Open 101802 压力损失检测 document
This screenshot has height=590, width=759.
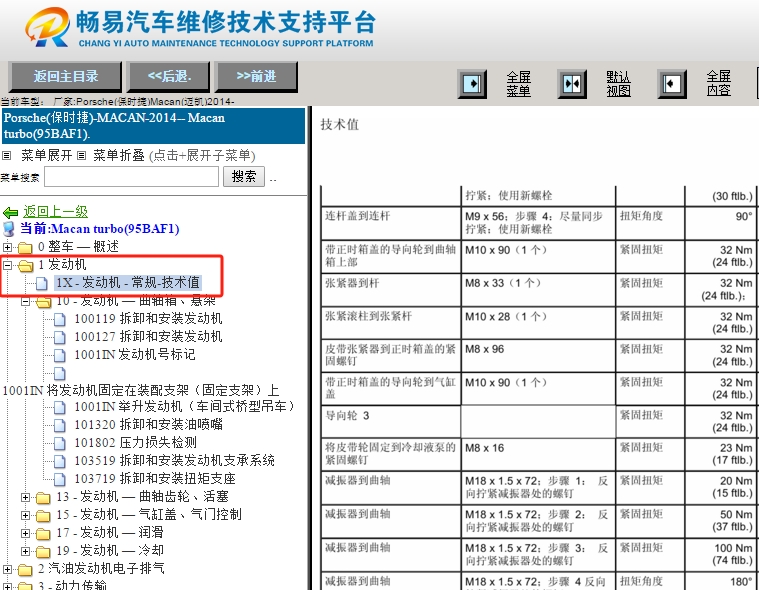click(x=135, y=442)
